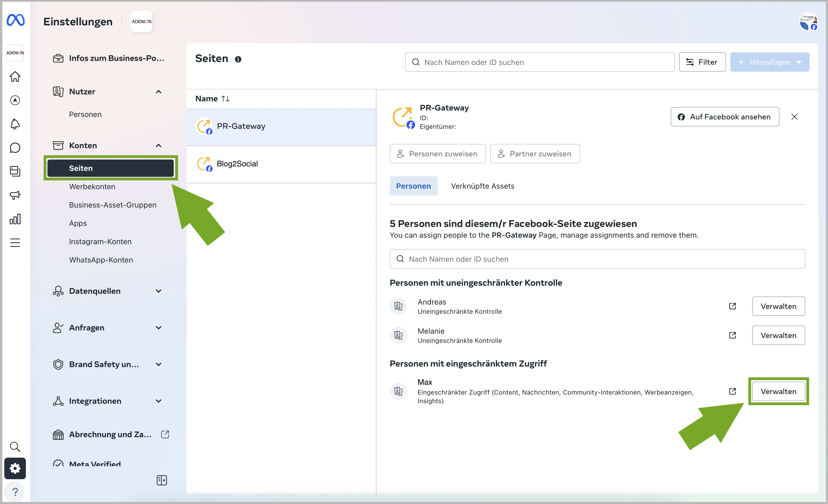Click the search magnifier icon in left rail
Screen dimensions: 828x504
click(x=15, y=447)
